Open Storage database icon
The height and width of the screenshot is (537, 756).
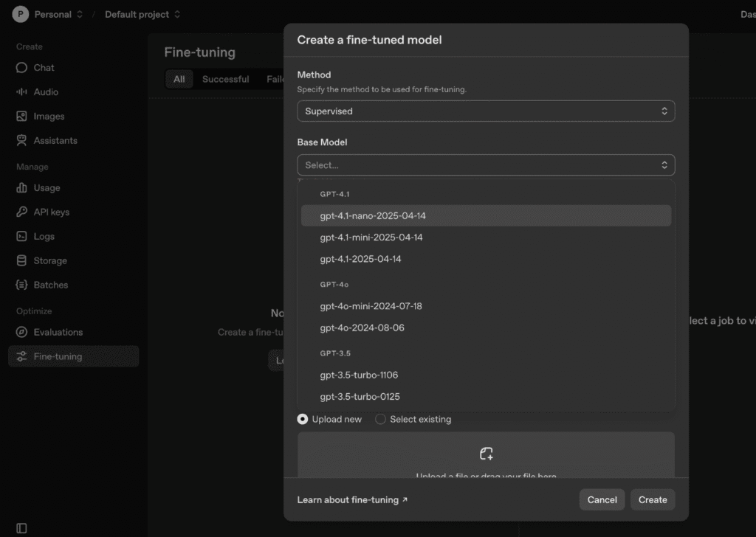point(21,261)
